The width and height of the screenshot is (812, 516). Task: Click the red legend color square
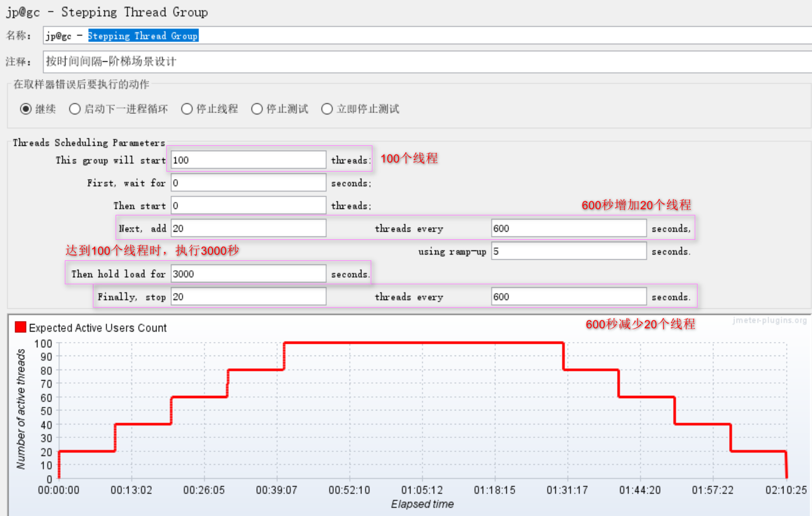point(20,327)
